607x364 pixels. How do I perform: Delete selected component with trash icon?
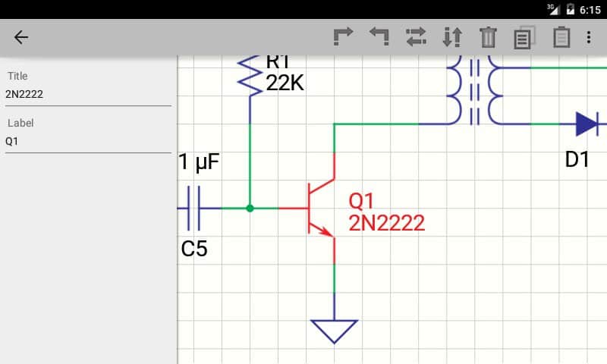pos(488,36)
